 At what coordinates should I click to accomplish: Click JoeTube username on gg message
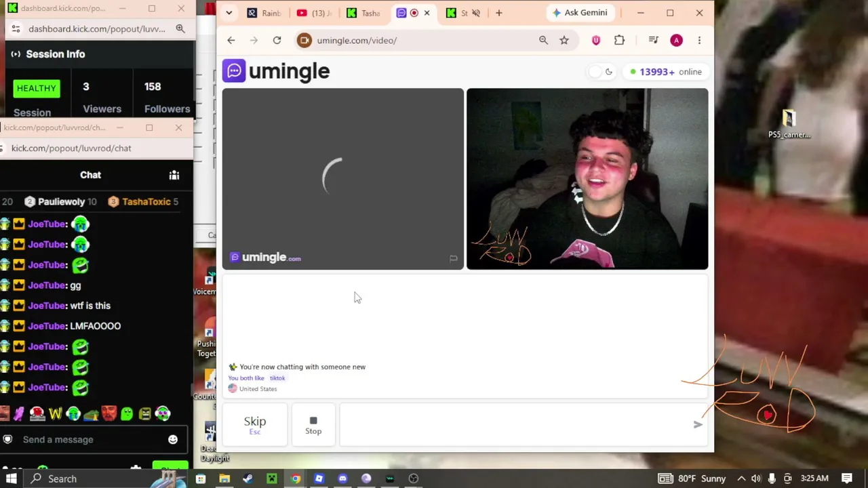pos(47,285)
